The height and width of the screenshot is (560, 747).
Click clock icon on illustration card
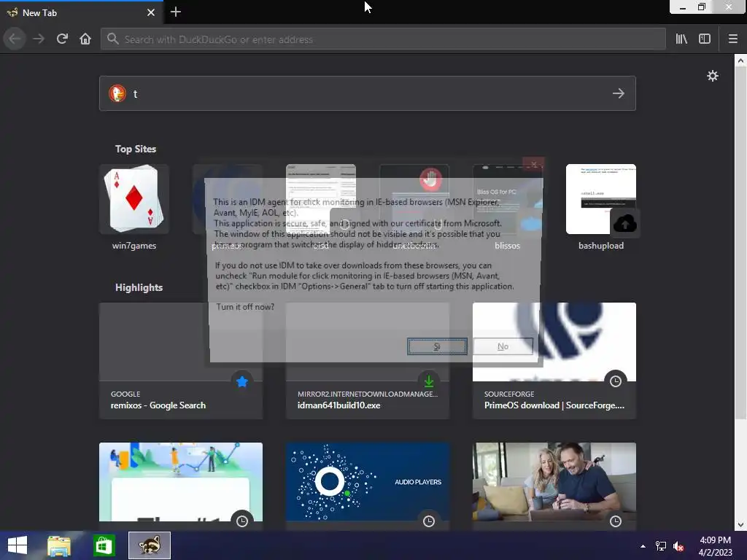pyautogui.click(x=242, y=521)
